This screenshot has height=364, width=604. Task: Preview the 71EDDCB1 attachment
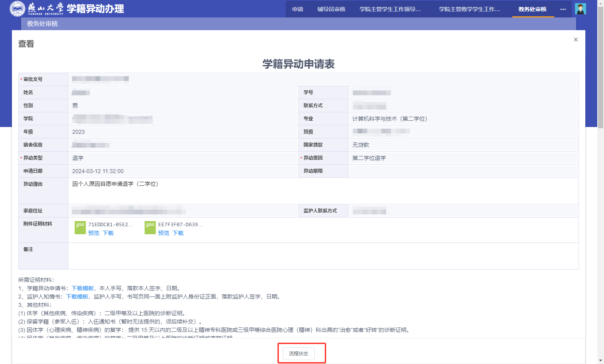coord(94,233)
